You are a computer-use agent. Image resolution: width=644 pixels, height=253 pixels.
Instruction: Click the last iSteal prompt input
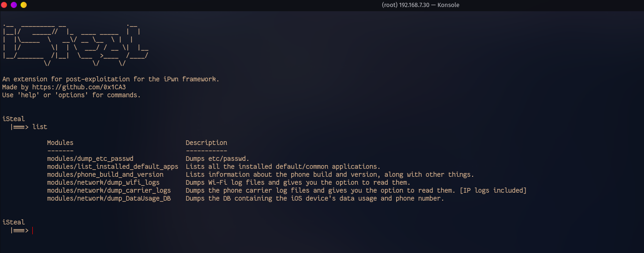33,230
